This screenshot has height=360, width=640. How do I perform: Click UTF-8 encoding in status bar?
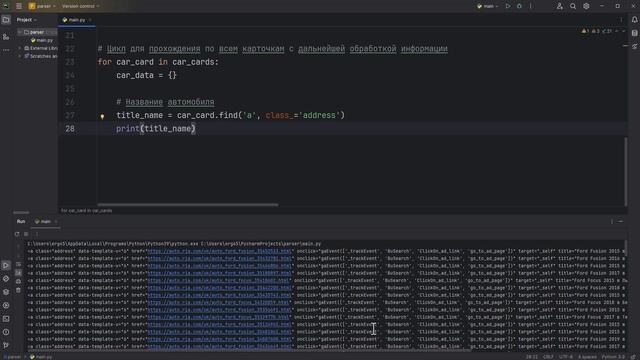tap(566, 357)
